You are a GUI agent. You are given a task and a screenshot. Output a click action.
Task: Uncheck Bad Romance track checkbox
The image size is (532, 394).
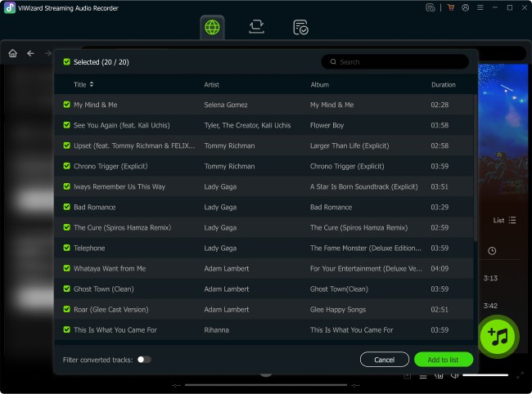(x=66, y=207)
